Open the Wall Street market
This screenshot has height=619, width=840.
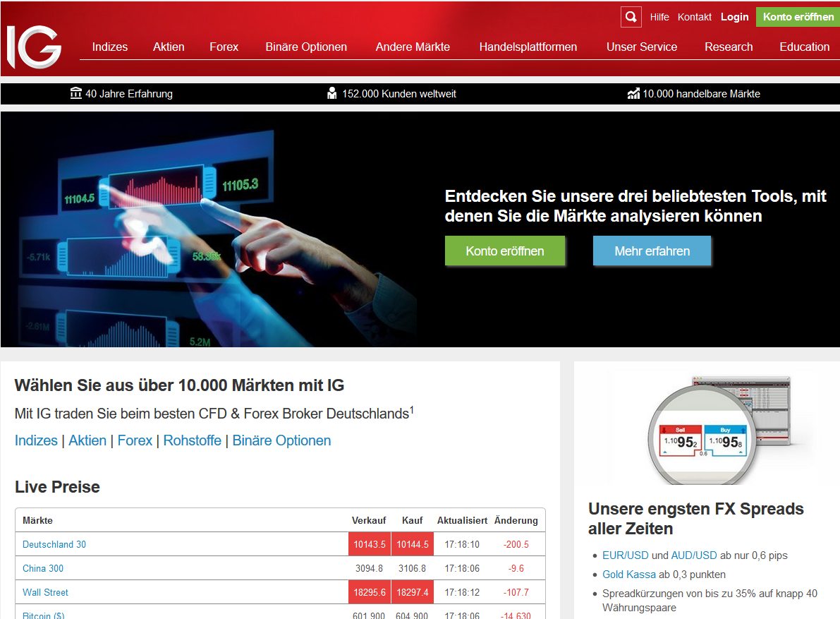click(x=46, y=593)
